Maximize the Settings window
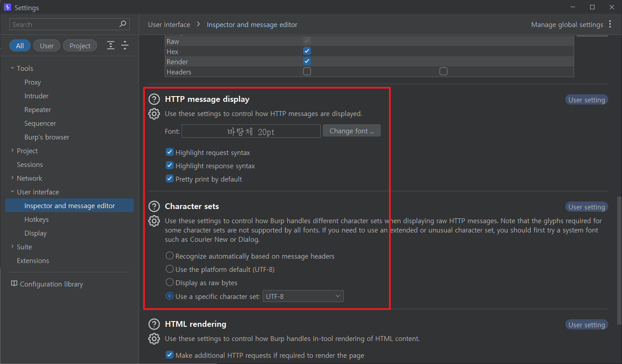This screenshot has height=364, width=622. coord(592,7)
